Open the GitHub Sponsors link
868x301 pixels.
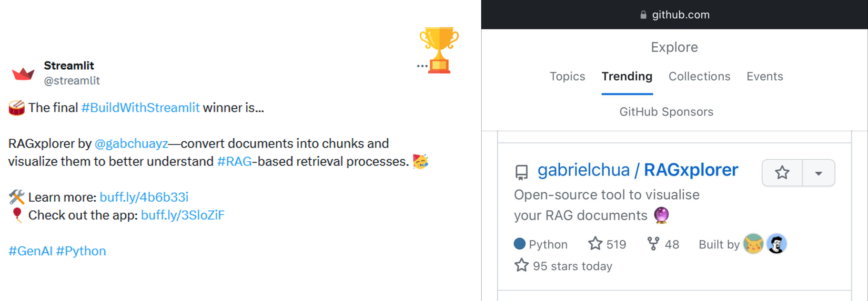click(666, 112)
